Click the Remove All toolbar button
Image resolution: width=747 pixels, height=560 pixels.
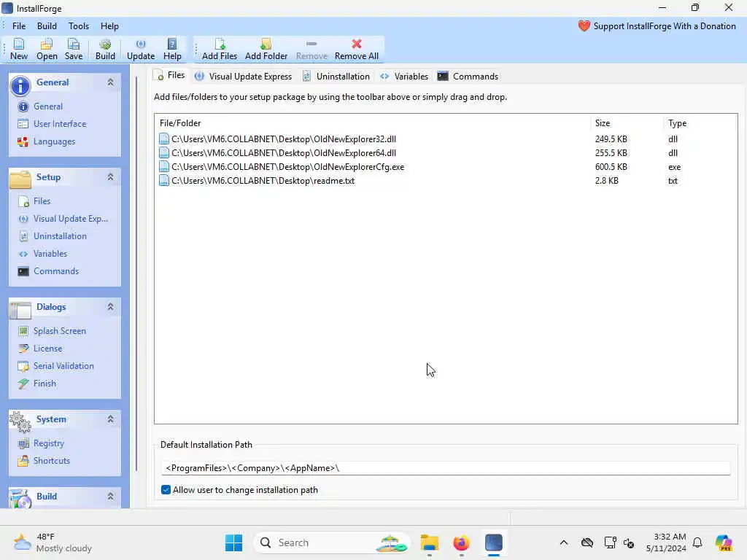356,50
